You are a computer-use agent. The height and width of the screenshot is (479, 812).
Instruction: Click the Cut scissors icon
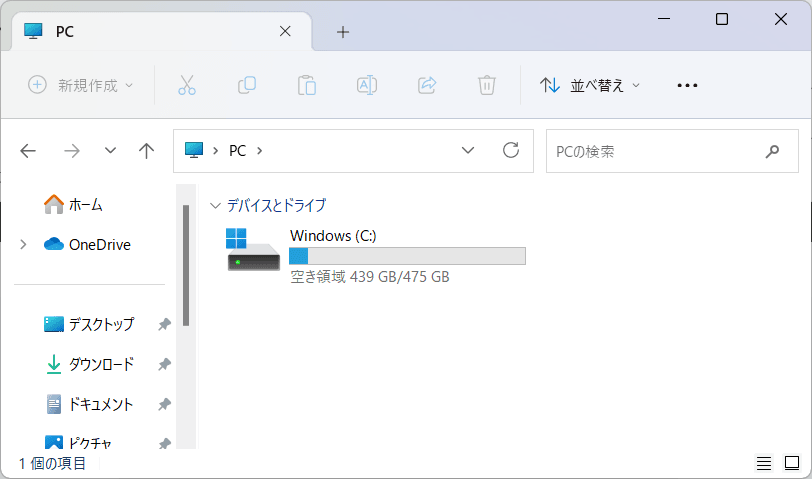pyautogui.click(x=187, y=85)
